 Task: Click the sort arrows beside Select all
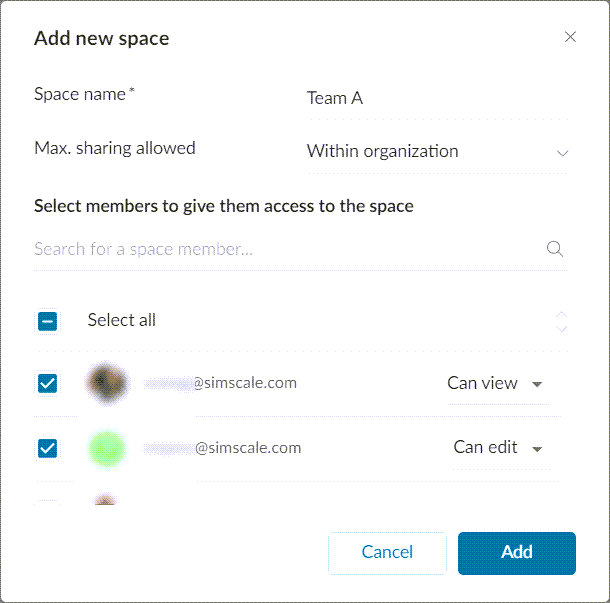click(561, 321)
